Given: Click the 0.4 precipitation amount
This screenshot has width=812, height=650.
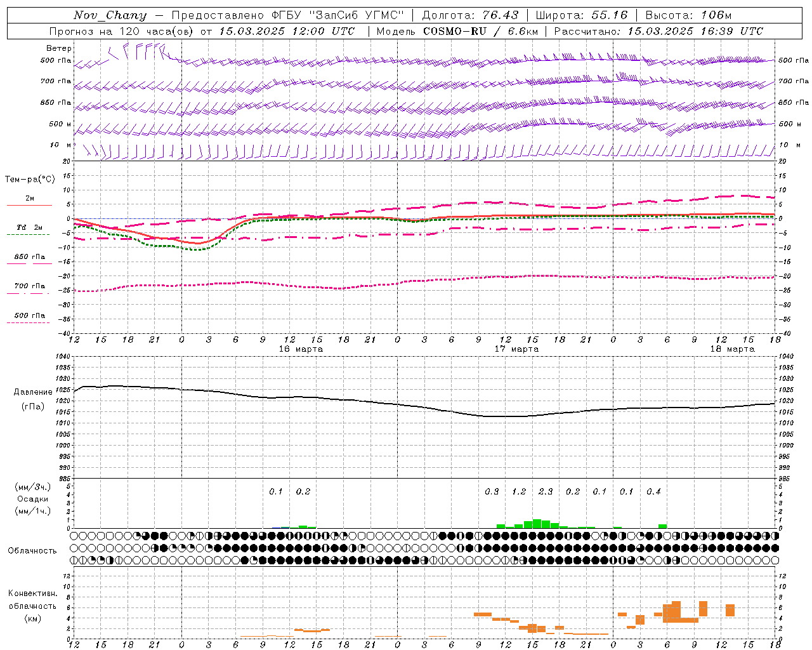Looking at the screenshot, I should [x=653, y=491].
